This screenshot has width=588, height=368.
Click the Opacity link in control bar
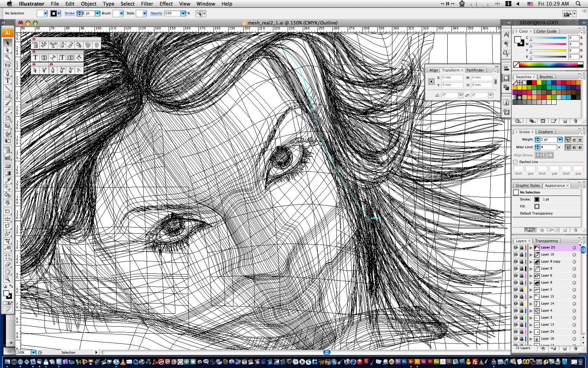pyautogui.click(x=156, y=13)
